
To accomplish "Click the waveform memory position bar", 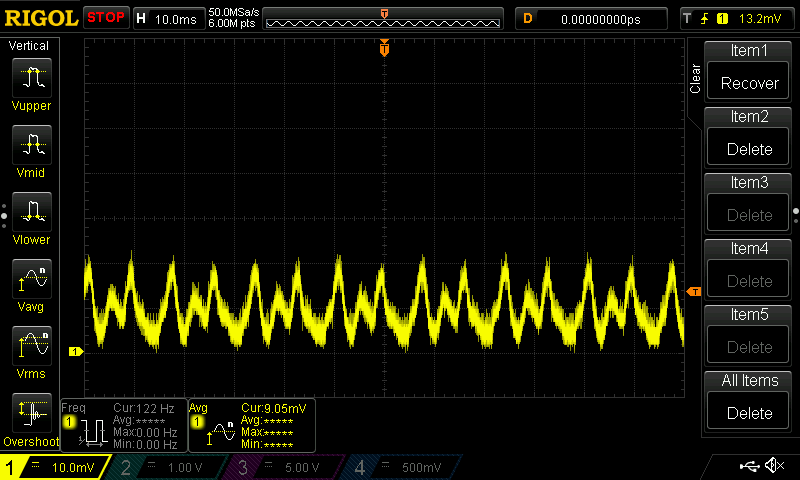I will tap(384, 18).
